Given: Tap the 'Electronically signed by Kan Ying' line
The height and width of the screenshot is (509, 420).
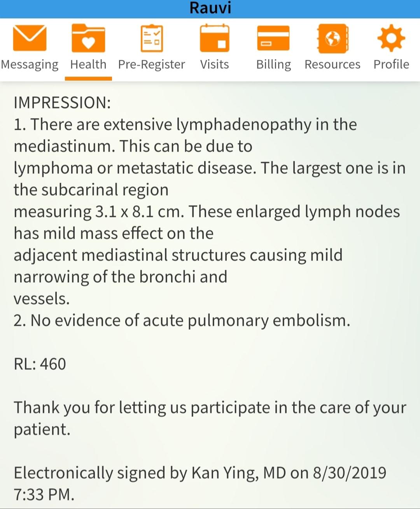Looking at the screenshot, I should coord(200,473).
